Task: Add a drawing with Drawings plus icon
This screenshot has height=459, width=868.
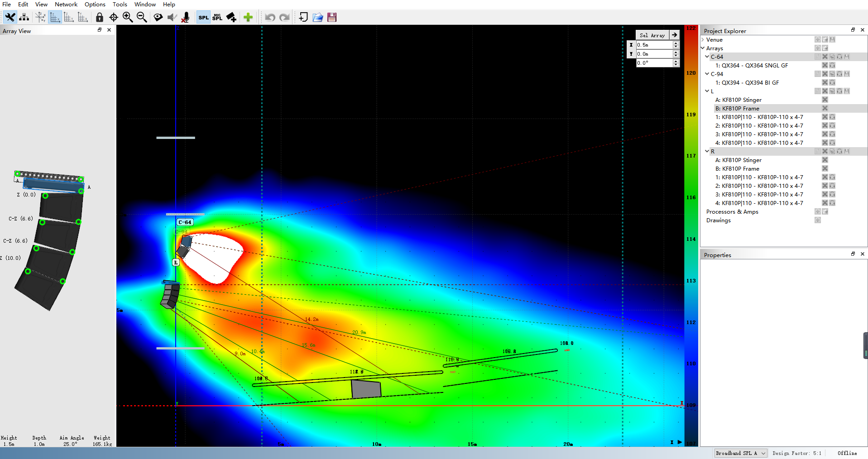Action: pos(818,220)
